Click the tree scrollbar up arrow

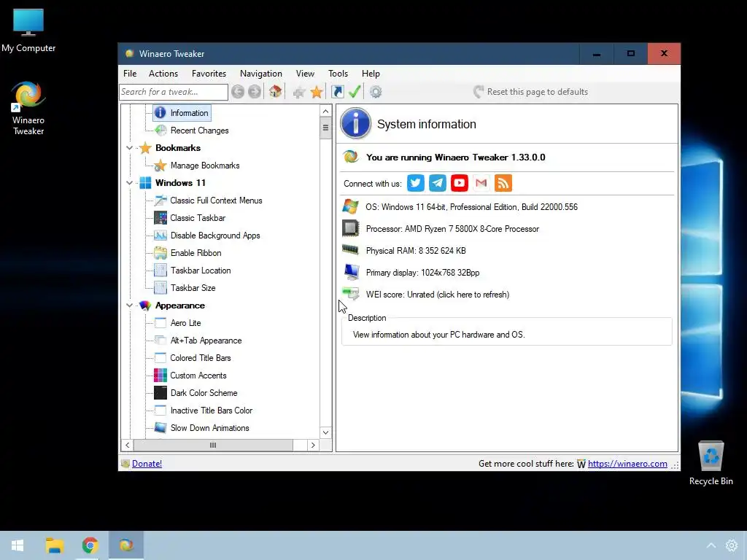325,112
